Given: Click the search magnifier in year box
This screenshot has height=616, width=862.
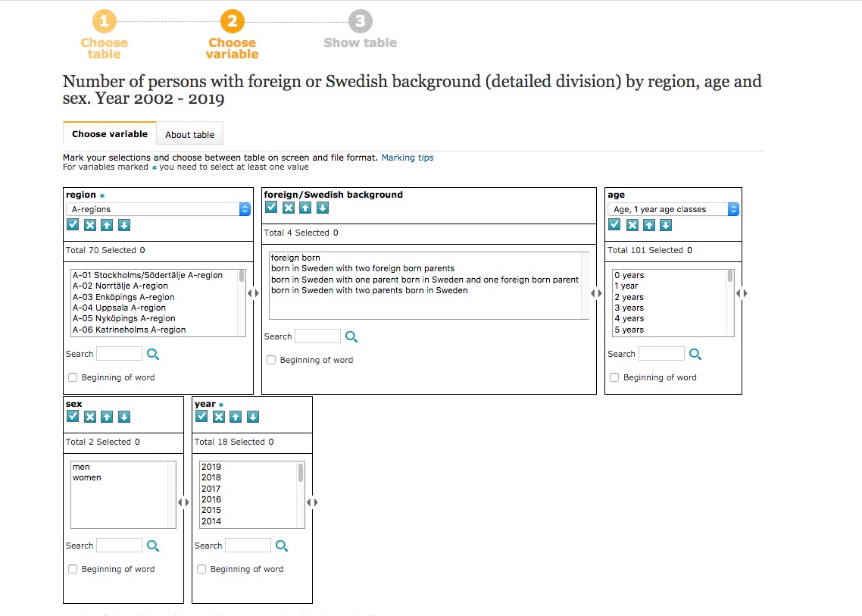Looking at the screenshot, I should (282, 546).
